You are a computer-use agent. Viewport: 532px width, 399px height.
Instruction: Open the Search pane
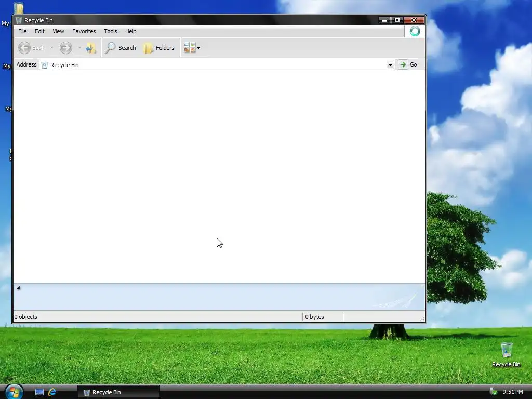[121, 48]
